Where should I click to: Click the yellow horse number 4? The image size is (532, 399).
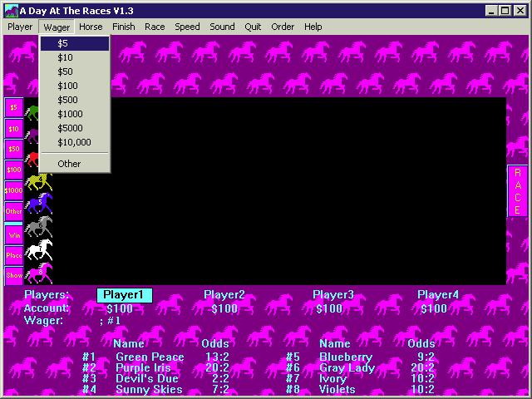pos(38,181)
